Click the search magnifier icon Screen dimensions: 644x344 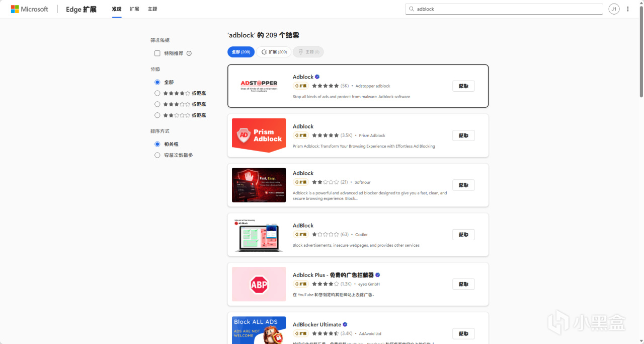point(412,9)
